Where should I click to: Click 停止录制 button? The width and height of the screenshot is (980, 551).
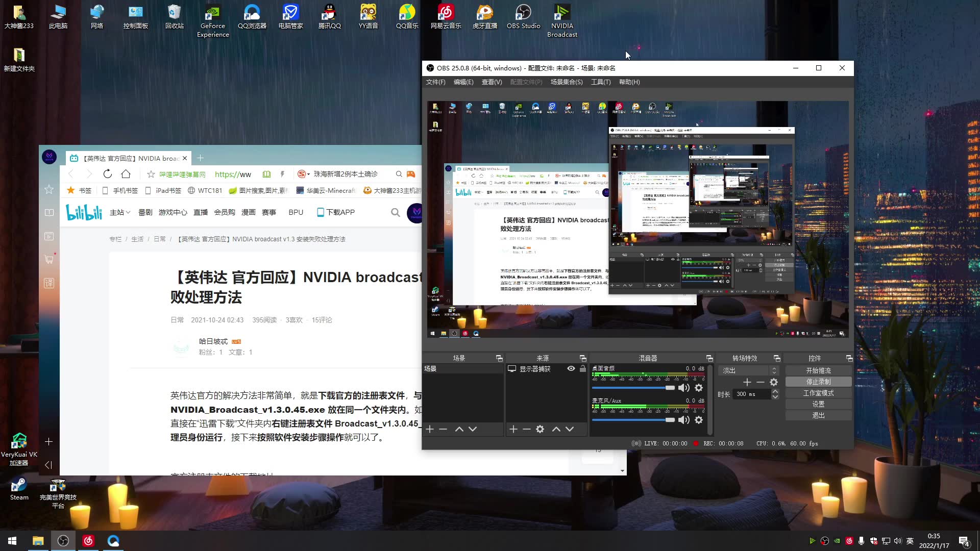818,382
